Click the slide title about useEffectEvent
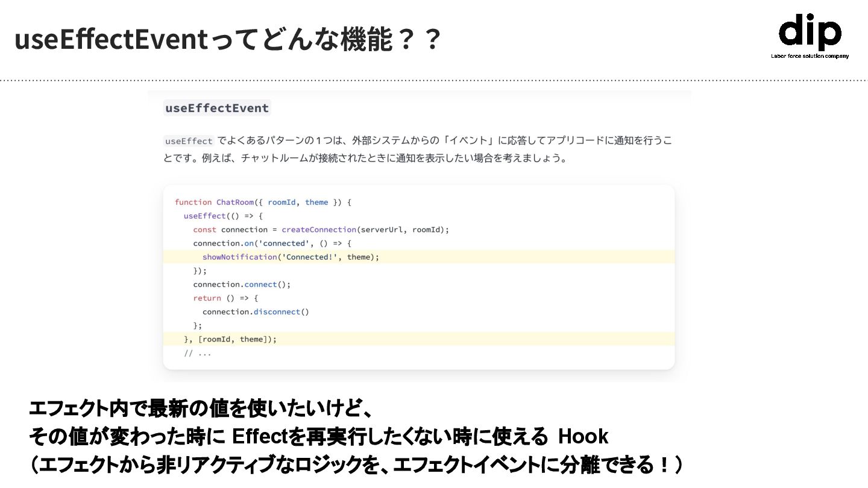The height and width of the screenshot is (488, 868). click(228, 40)
